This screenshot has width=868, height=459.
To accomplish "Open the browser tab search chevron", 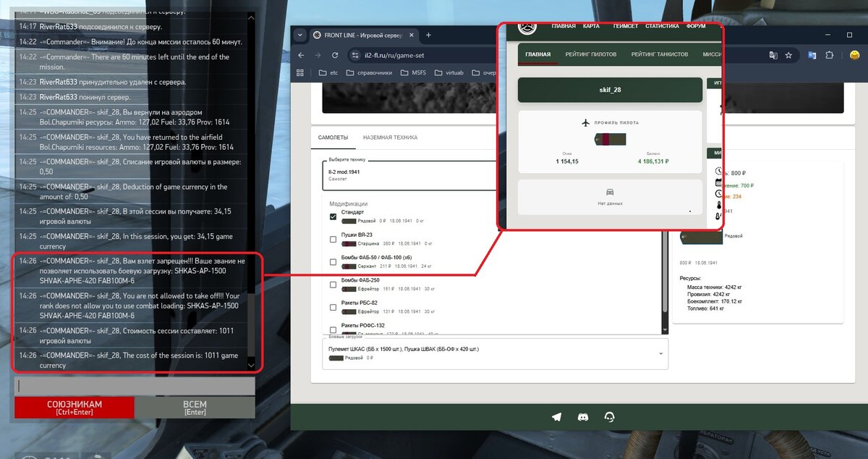I will (300, 35).
